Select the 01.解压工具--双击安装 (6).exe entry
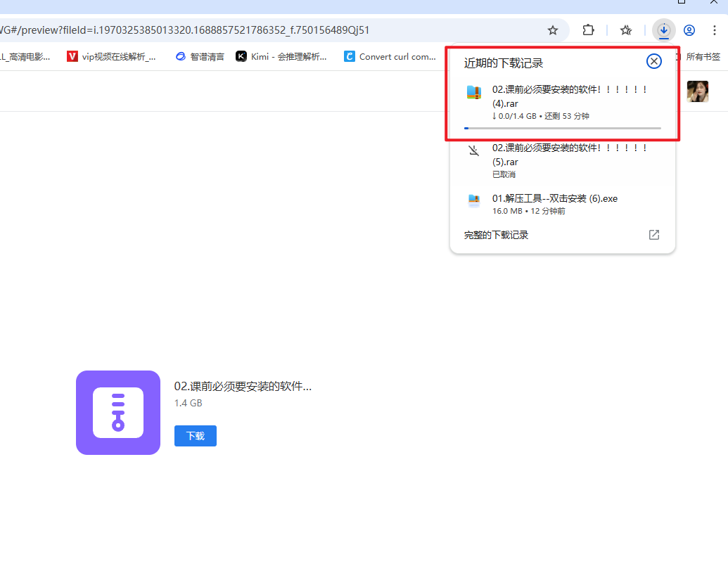 point(562,204)
